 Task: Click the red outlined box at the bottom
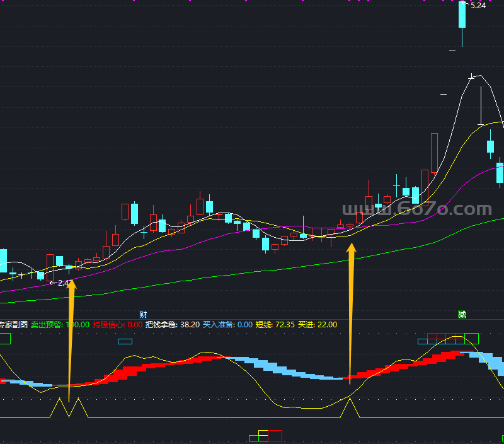(275, 435)
